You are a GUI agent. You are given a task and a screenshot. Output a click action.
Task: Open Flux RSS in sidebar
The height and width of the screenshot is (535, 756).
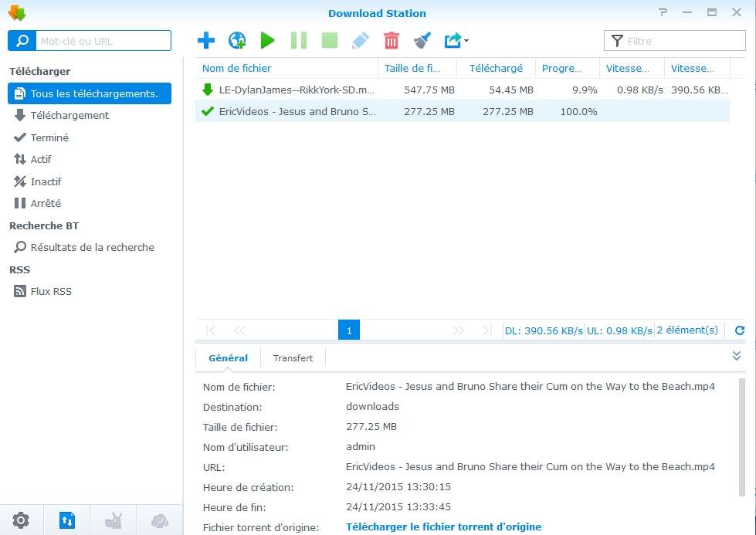click(x=51, y=292)
